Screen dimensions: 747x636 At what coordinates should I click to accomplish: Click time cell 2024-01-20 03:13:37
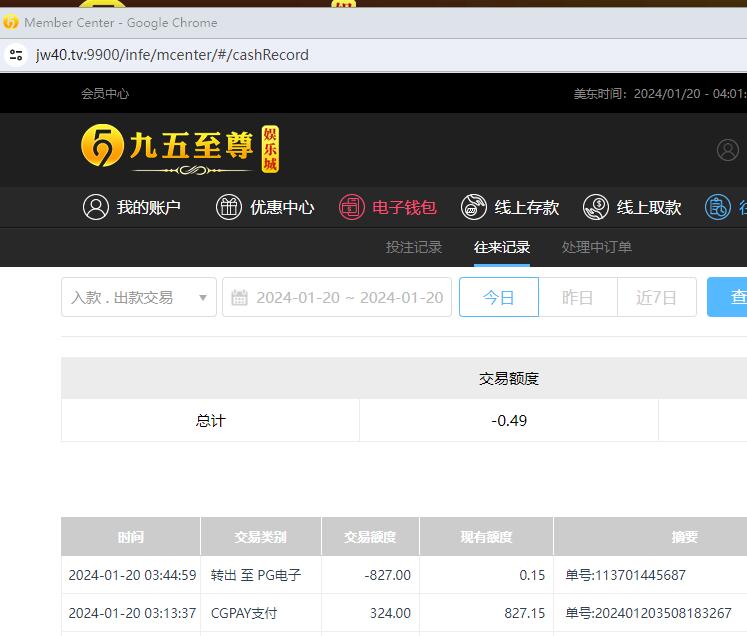click(132, 613)
